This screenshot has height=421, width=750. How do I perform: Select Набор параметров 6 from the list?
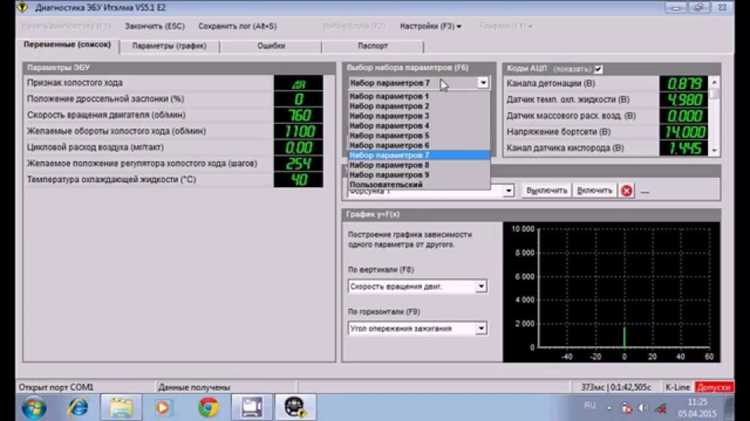point(419,145)
